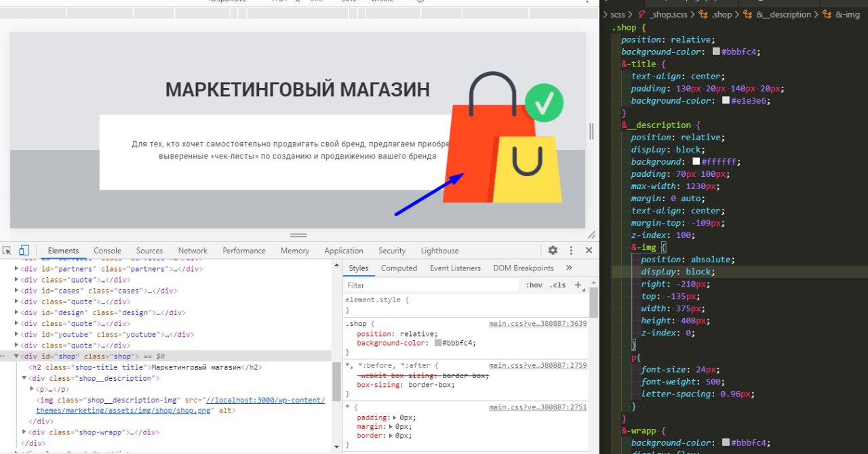Switch to the Console tab
The height and width of the screenshot is (454, 868).
107,251
